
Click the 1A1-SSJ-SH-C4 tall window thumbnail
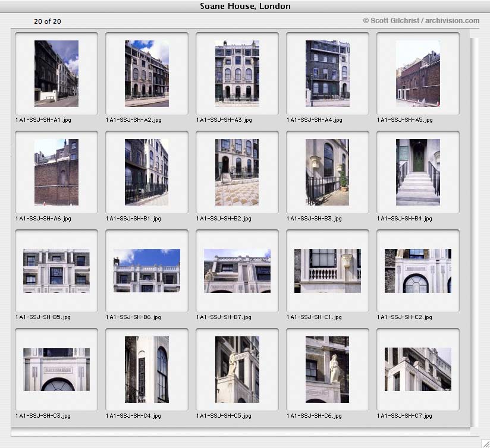tap(147, 370)
